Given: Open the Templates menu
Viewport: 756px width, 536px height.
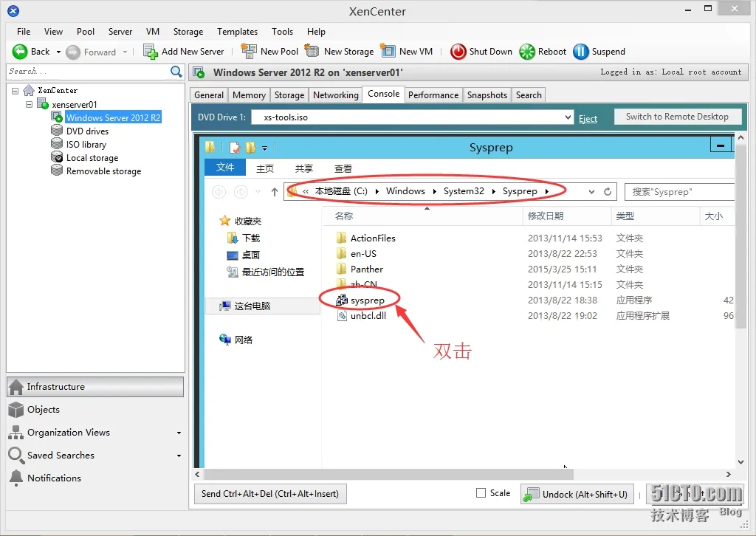Looking at the screenshot, I should click(237, 31).
